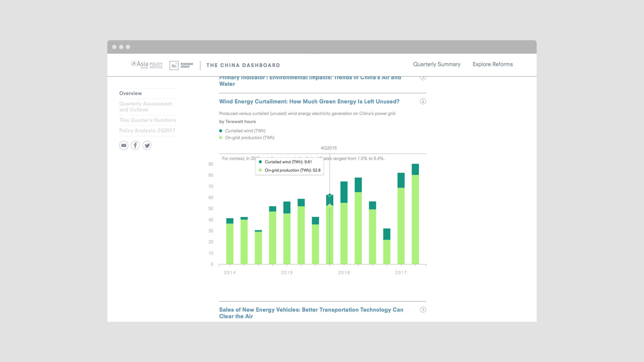644x362 pixels.
Task: Click the 'by Terawatt hours' unit label
Action: [237, 122]
